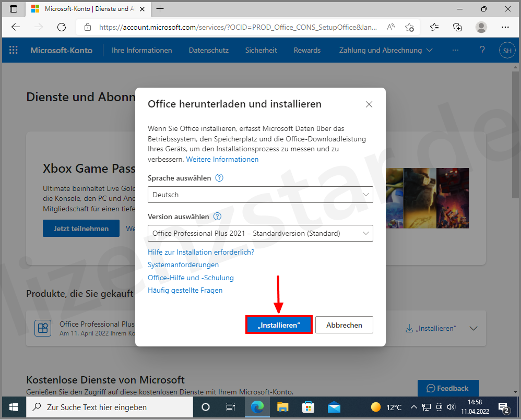Image resolution: width=521 pixels, height=420 pixels.
Task: Open a new browser tab
Action: pyautogui.click(x=160, y=9)
